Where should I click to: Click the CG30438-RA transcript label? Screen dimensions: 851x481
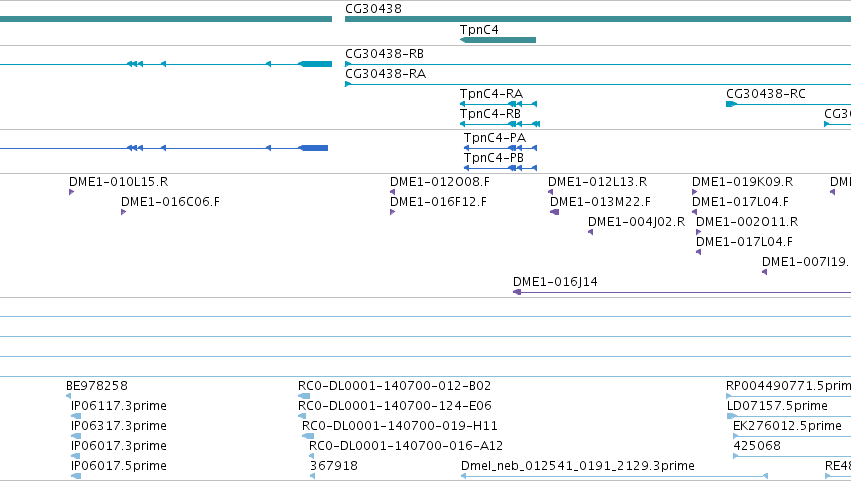pos(385,74)
